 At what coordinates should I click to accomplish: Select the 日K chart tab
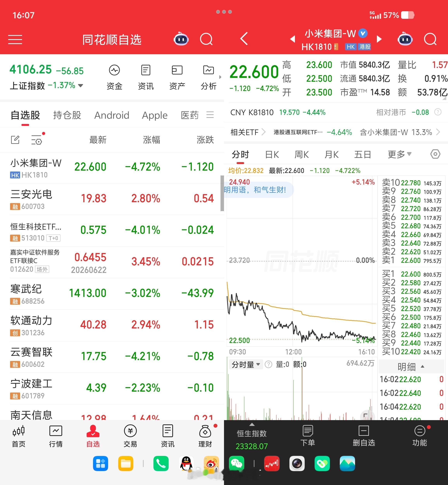pos(272,154)
